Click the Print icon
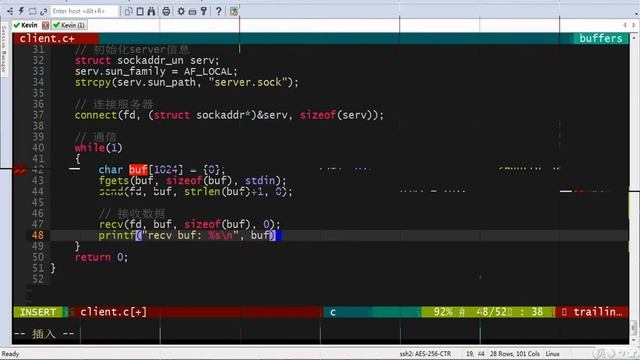 coord(166,11)
